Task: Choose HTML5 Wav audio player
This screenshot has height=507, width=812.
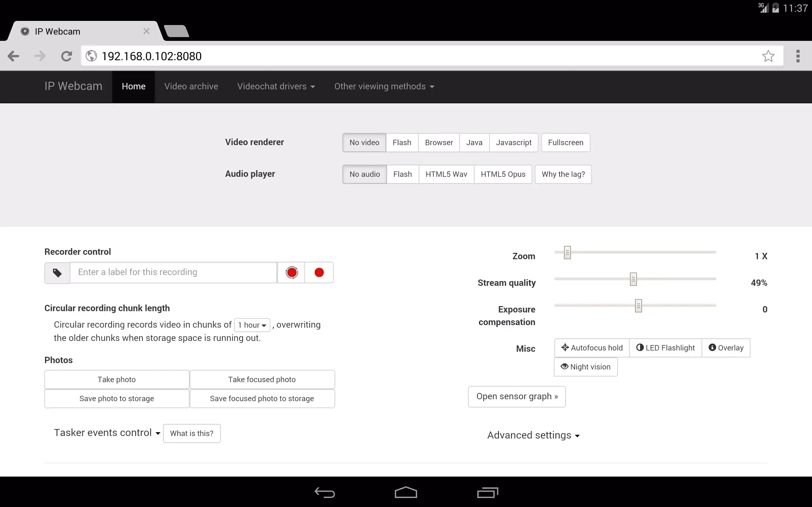Action: pos(446,174)
